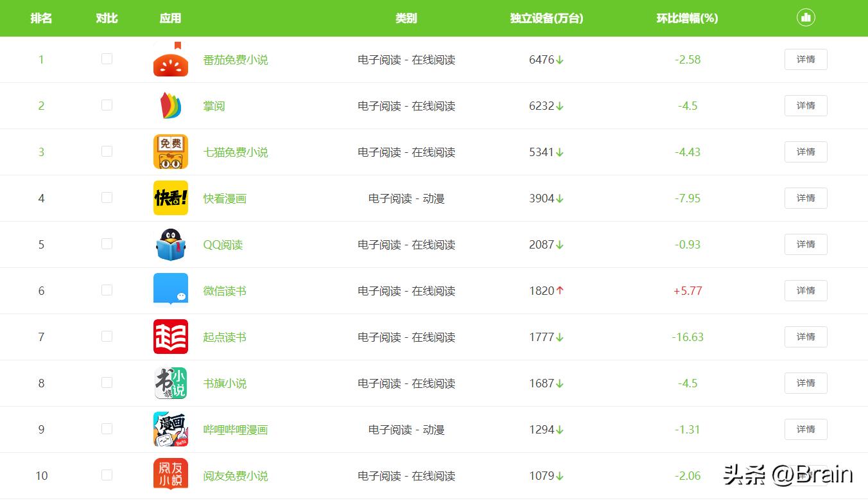Viewport: 868px width, 501px height.
Task: Click the 七猫免费小说 name link
Action: point(234,152)
